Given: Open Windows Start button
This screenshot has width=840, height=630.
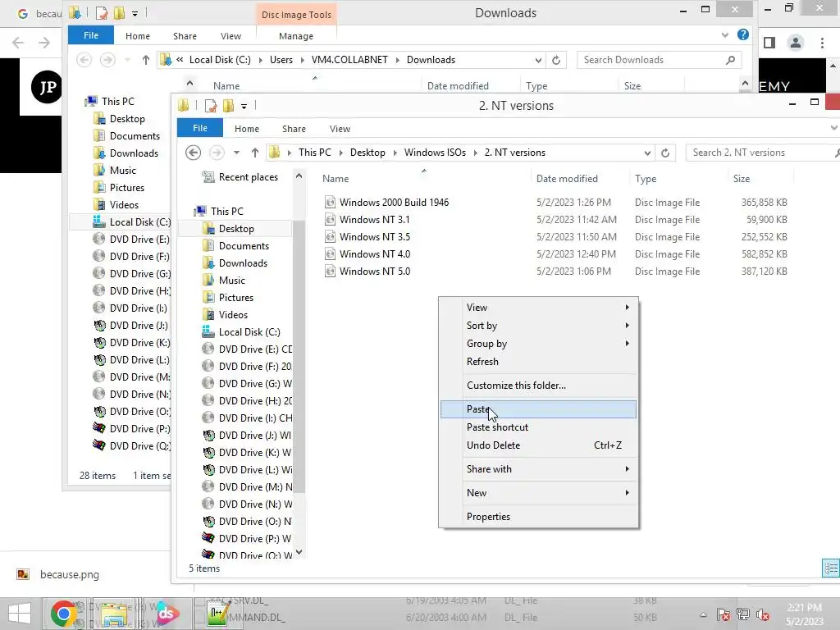Looking at the screenshot, I should [x=20, y=614].
